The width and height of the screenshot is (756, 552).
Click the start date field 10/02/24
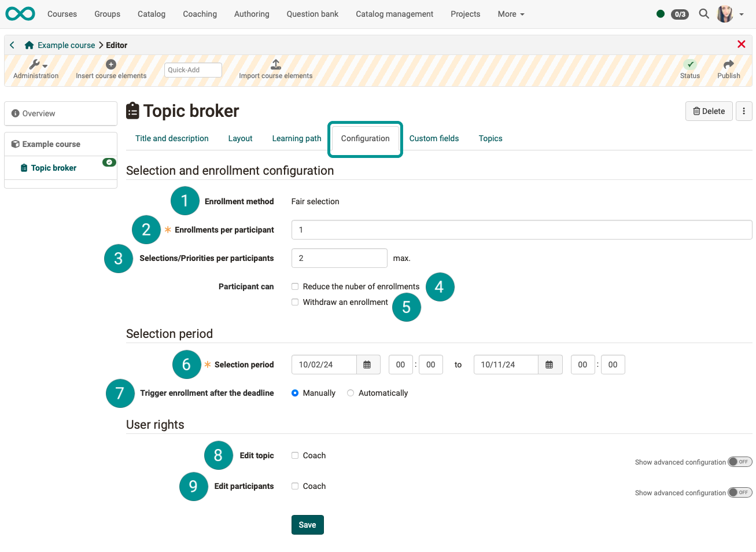point(324,365)
